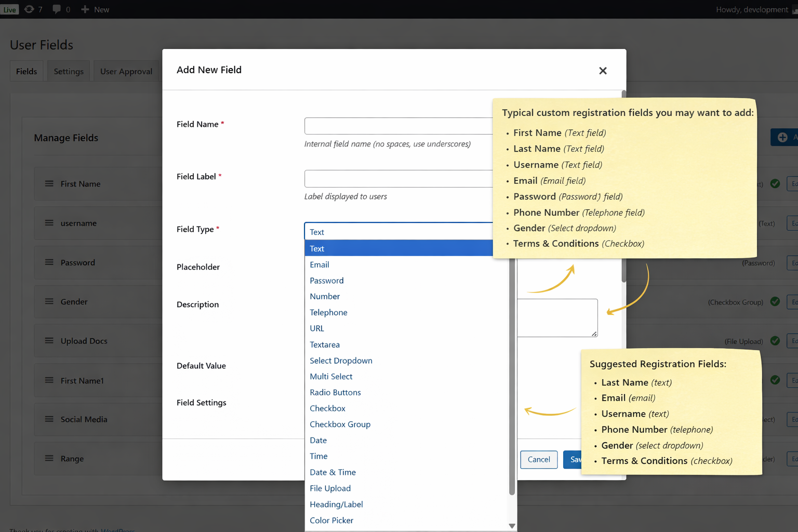
Task: Click the drag handle icon beside Password
Action: (49, 262)
